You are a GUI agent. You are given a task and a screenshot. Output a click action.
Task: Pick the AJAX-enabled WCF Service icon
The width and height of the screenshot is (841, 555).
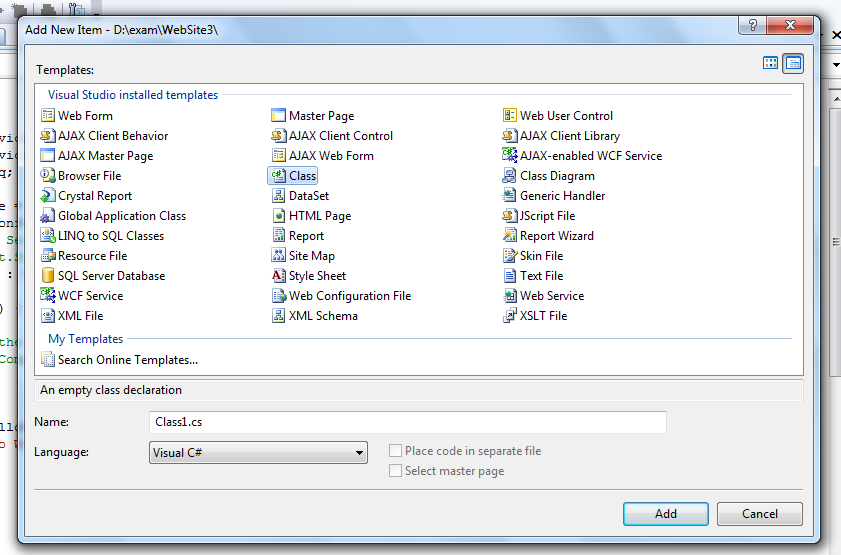510,156
